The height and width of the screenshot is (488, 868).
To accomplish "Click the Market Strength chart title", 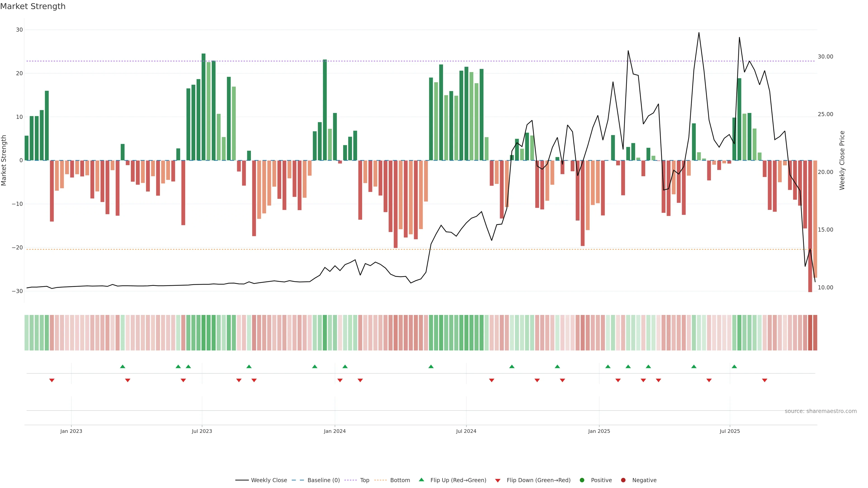I will click(x=33, y=6).
